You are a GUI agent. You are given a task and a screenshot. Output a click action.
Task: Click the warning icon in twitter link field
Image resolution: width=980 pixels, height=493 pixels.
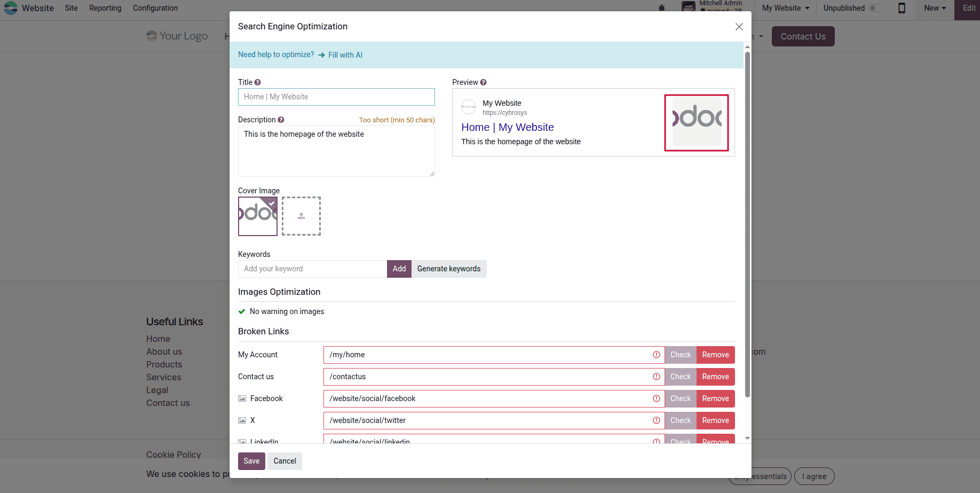(x=656, y=420)
